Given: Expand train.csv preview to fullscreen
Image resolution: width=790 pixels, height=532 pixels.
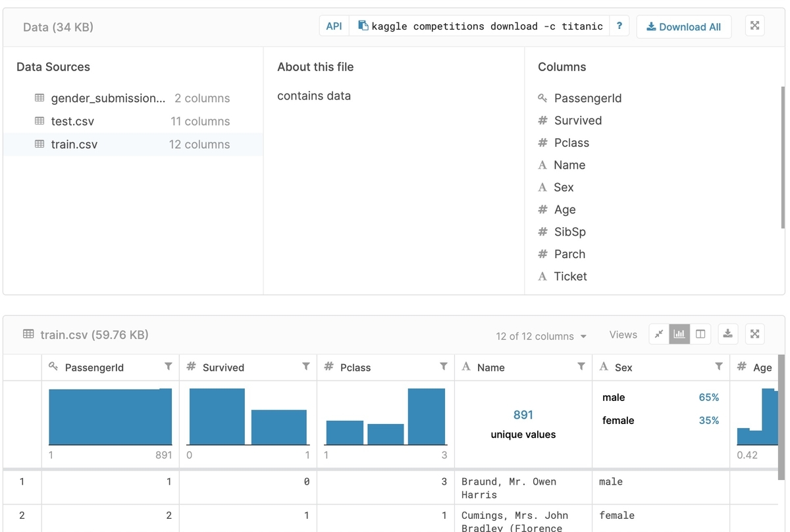Looking at the screenshot, I should [x=755, y=334].
